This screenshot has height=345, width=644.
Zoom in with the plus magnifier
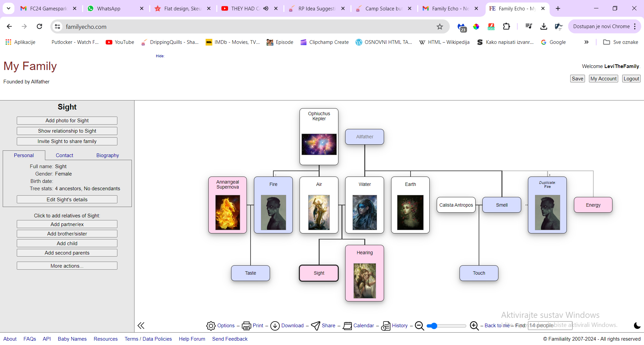tap(474, 326)
